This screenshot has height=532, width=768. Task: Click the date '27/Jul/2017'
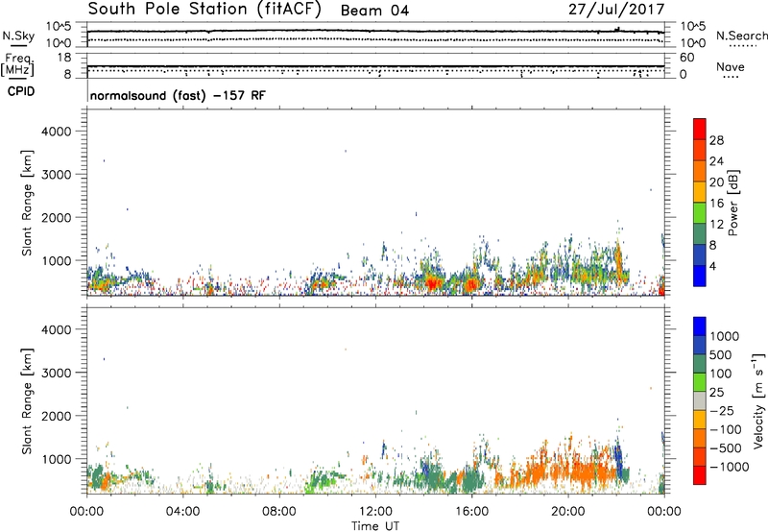(x=616, y=10)
